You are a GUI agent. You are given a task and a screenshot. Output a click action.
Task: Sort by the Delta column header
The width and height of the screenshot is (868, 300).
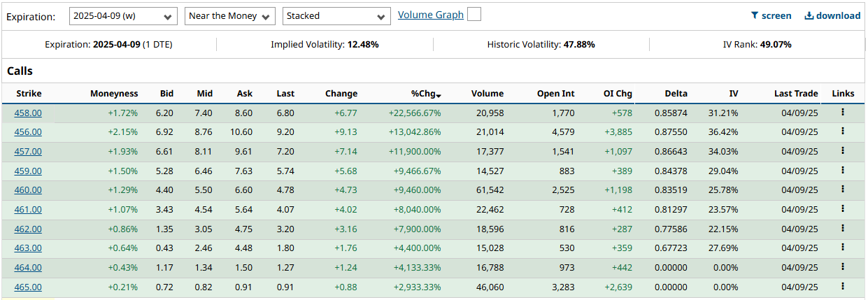click(676, 94)
